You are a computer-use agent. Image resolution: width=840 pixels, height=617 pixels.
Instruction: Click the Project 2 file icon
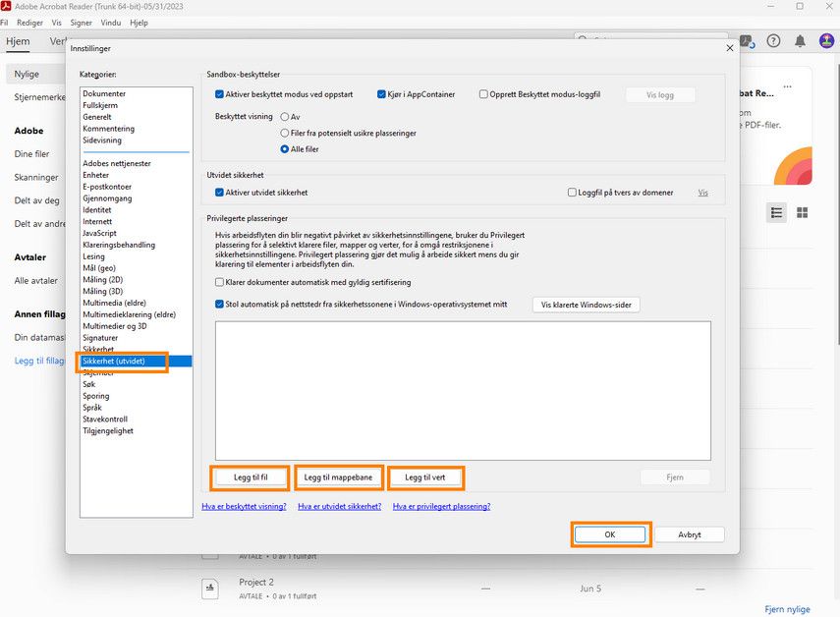click(210, 589)
